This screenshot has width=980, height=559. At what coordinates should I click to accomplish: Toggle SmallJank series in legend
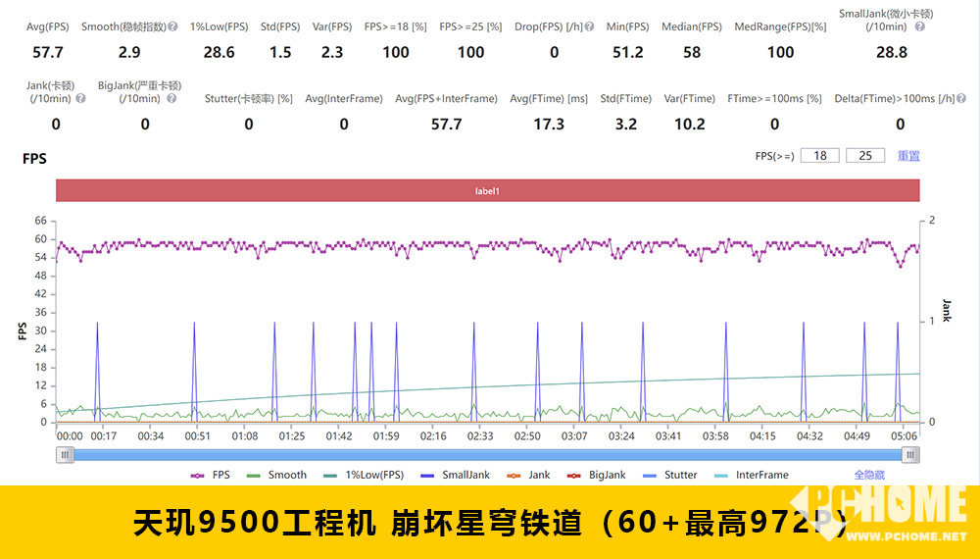click(457, 475)
